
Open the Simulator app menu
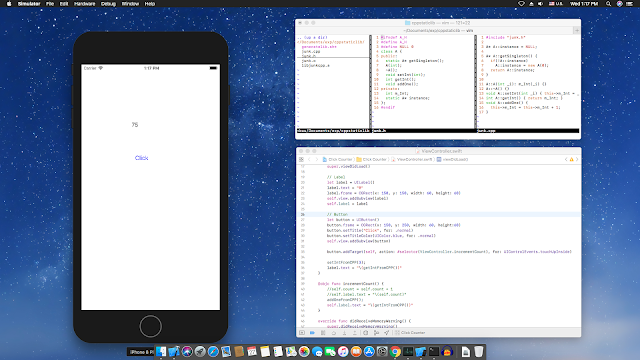pyautogui.click(x=29, y=4)
